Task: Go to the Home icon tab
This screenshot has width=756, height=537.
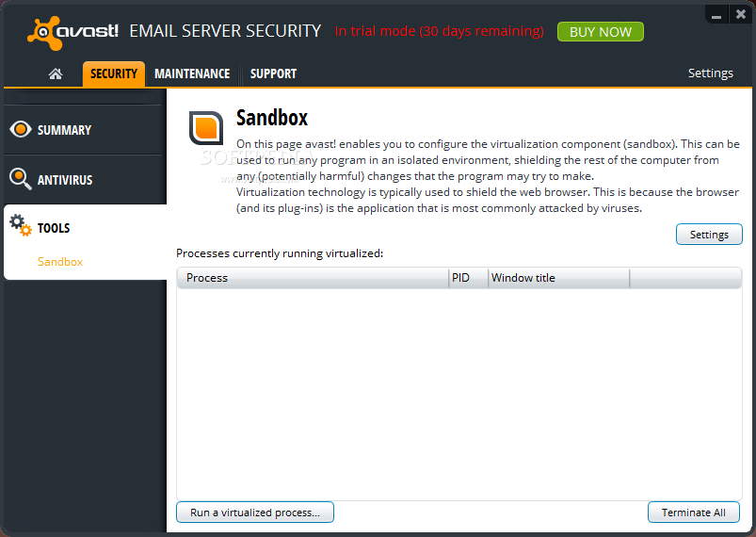Action: [x=56, y=73]
